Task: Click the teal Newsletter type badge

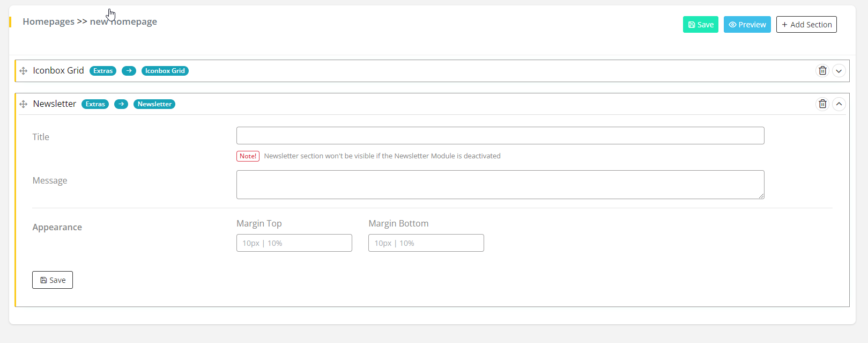Action: [x=154, y=104]
